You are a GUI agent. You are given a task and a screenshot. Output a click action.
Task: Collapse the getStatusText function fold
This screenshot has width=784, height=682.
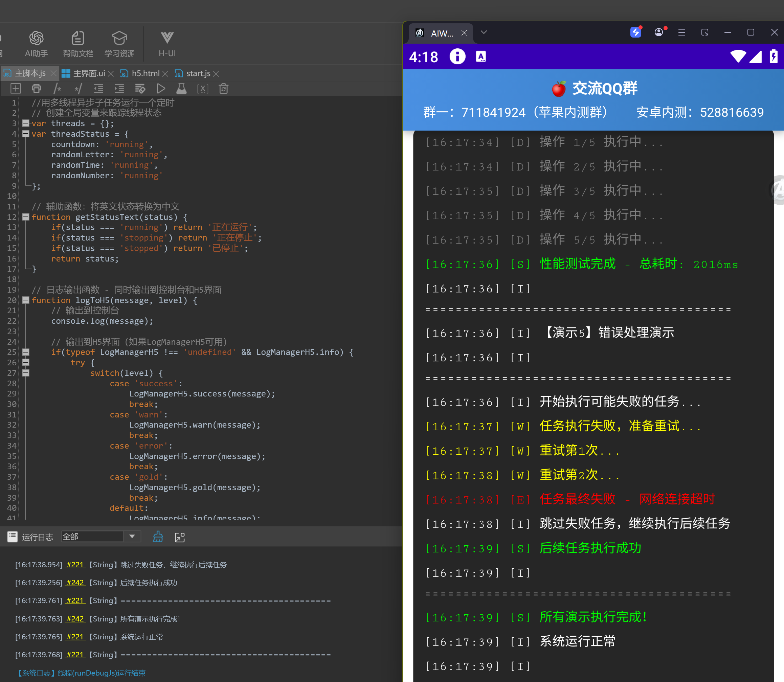(25, 217)
